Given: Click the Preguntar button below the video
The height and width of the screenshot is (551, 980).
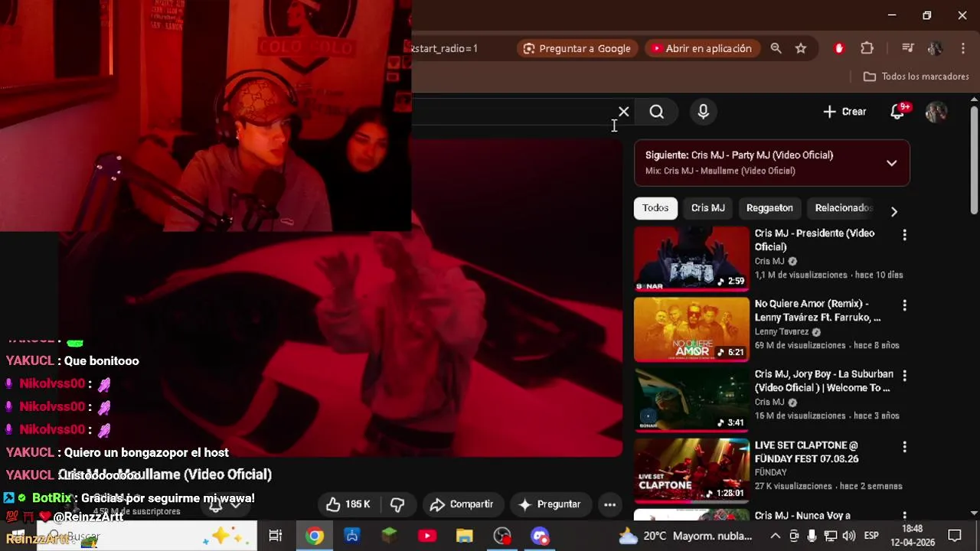Looking at the screenshot, I should 550,504.
